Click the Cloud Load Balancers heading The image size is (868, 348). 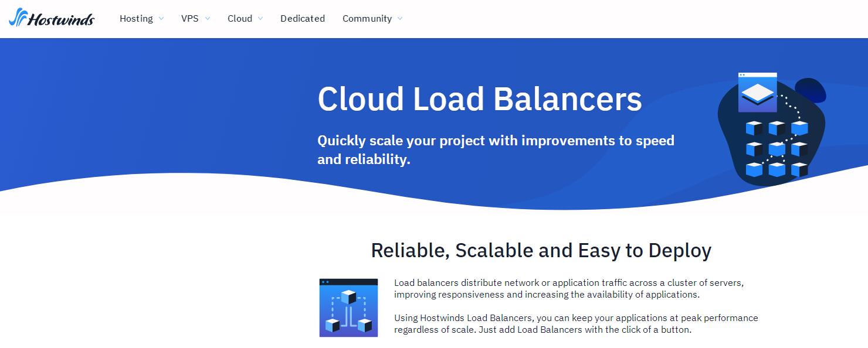pyautogui.click(x=480, y=99)
